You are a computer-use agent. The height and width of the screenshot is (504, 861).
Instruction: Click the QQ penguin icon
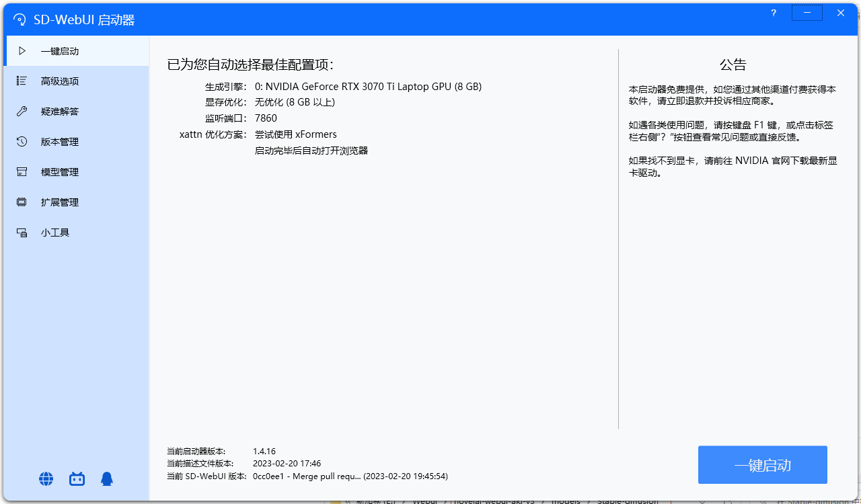(x=107, y=478)
